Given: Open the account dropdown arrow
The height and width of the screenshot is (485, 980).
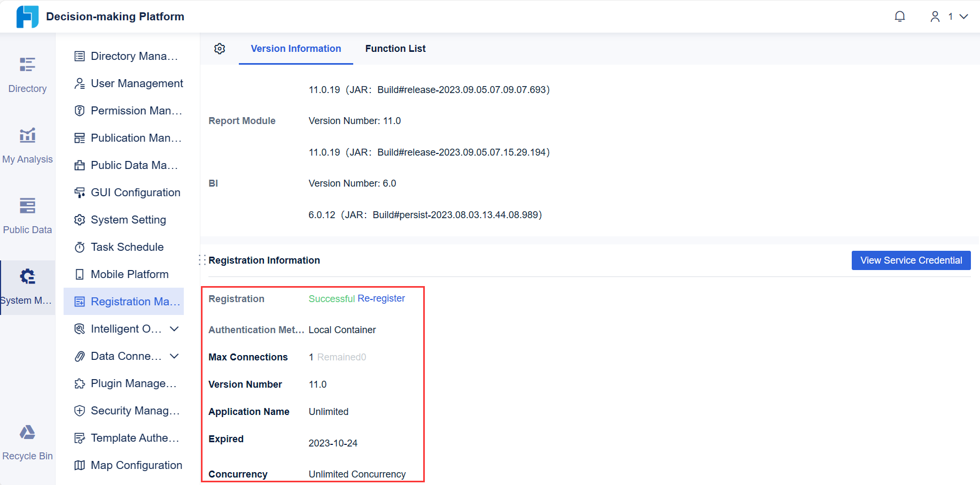Looking at the screenshot, I should (x=965, y=16).
